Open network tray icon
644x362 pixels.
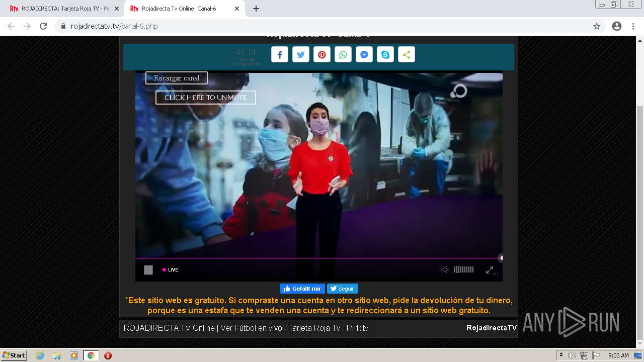tap(584, 355)
